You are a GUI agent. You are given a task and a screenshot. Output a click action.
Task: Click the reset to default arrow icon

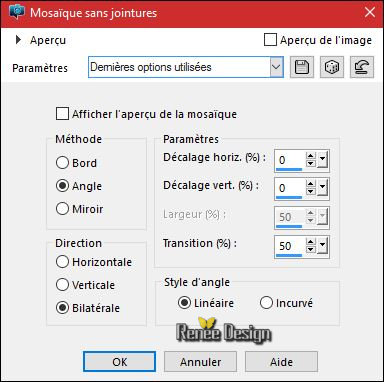pos(362,67)
